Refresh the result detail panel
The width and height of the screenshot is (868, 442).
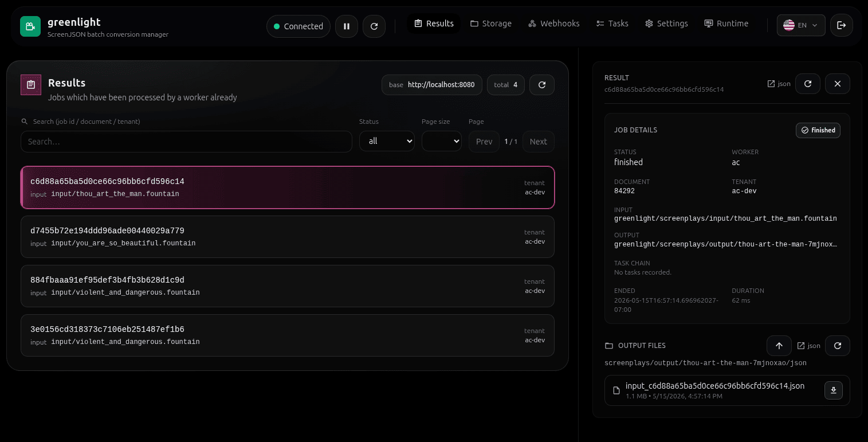pyautogui.click(x=808, y=84)
